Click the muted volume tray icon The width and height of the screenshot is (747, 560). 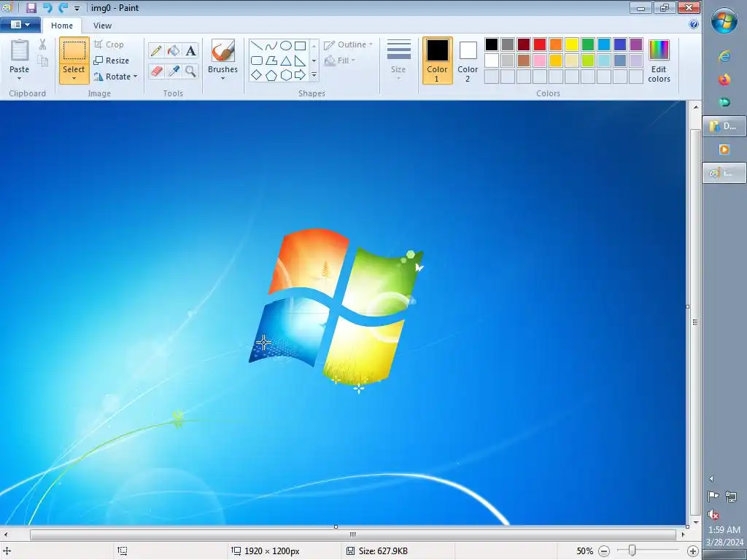tap(713, 514)
